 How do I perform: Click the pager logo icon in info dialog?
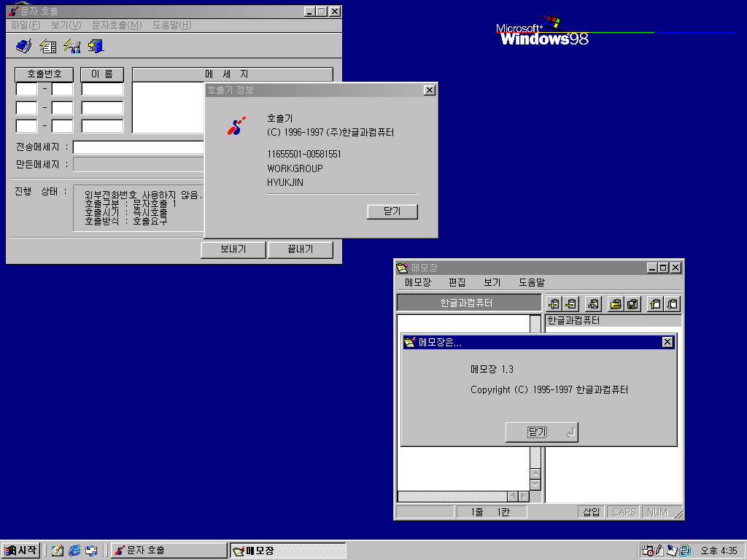[x=237, y=126]
